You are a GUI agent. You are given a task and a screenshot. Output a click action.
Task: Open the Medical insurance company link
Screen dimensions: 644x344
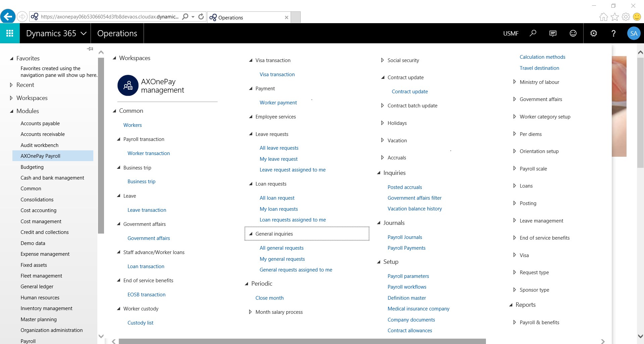point(418,309)
